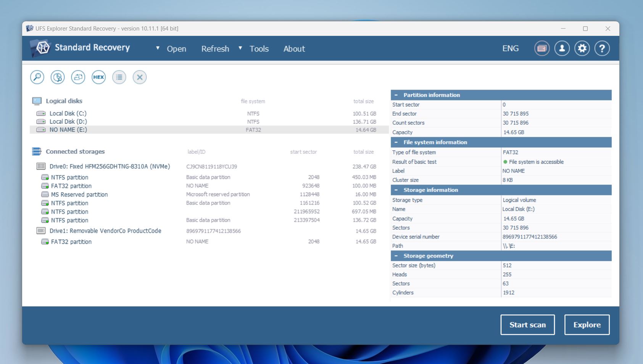Image resolution: width=643 pixels, height=364 pixels.
Task: Click the NO NAME (E:) drive icon
Action: [41, 130]
